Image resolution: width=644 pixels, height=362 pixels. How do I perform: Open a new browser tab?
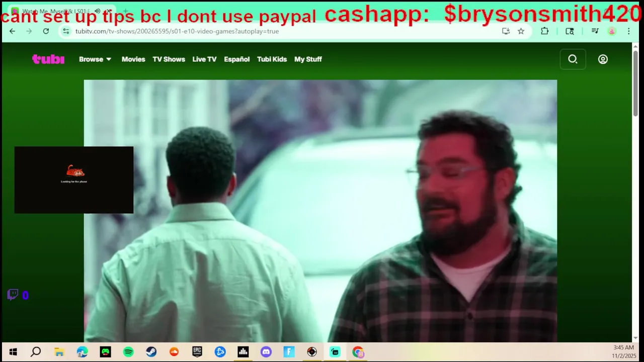tap(125, 11)
